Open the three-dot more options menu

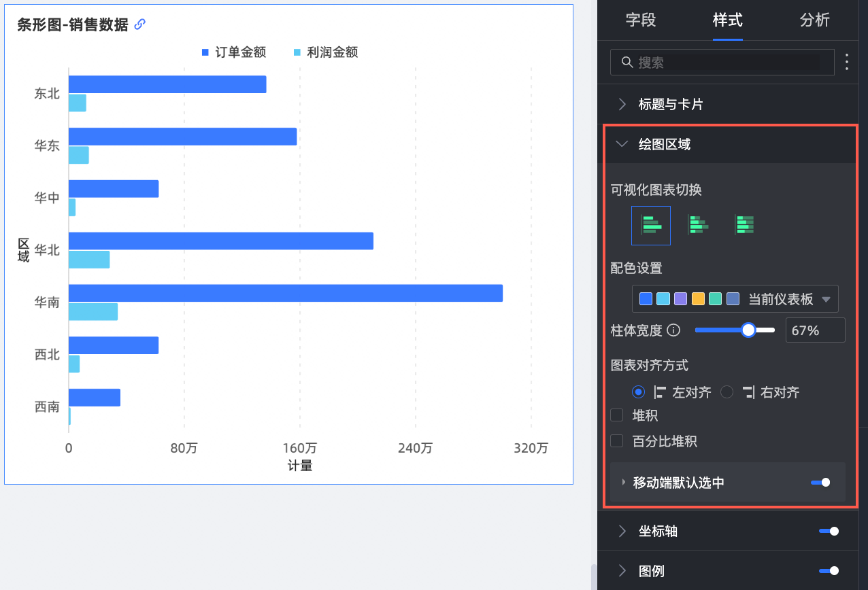click(847, 62)
